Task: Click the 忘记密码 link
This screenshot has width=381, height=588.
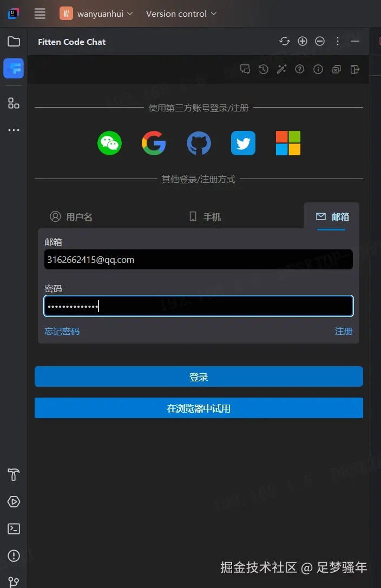Action: pyautogui.click(x=62, y=331)
